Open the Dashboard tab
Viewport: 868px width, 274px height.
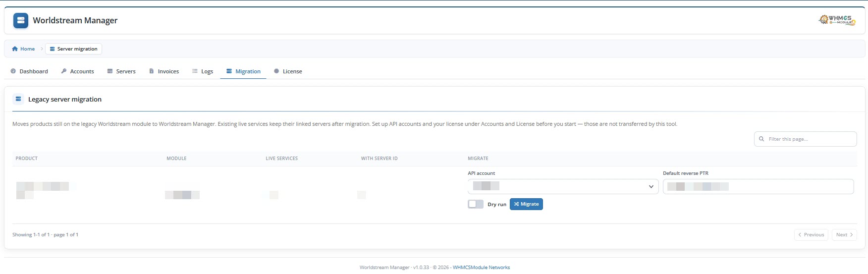(29, 71)
